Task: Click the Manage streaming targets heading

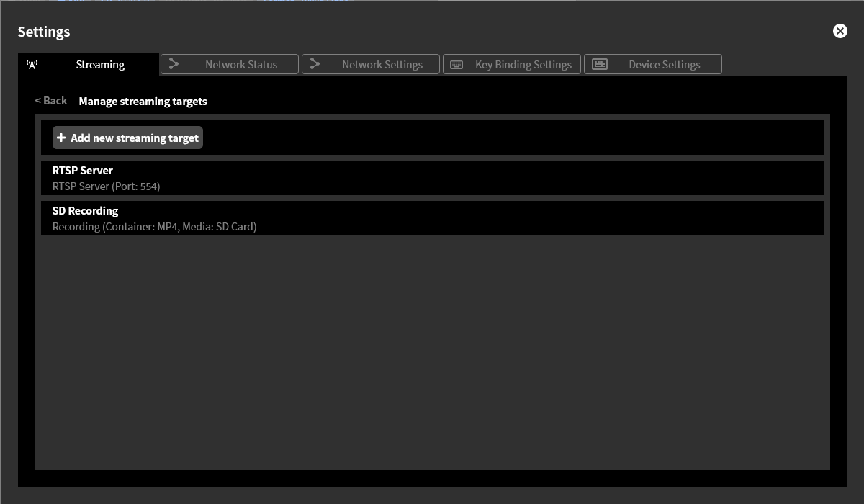Action: point(143,102)
